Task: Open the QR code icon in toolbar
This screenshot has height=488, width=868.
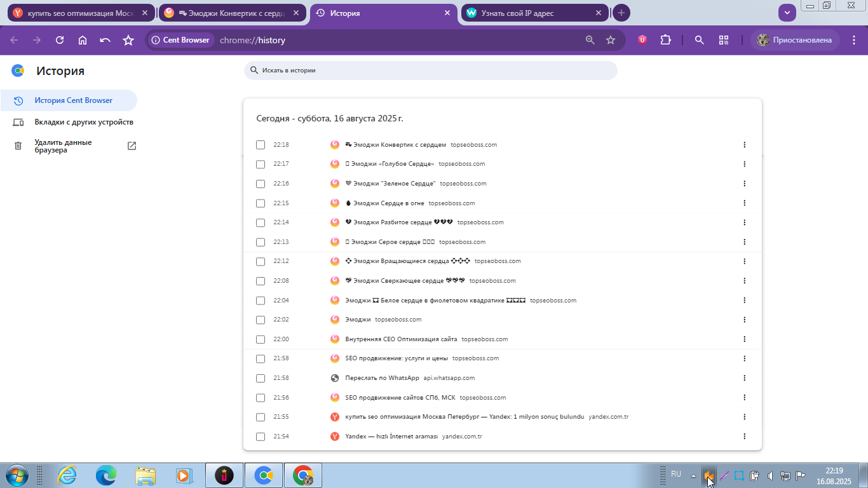Action: 724,40
